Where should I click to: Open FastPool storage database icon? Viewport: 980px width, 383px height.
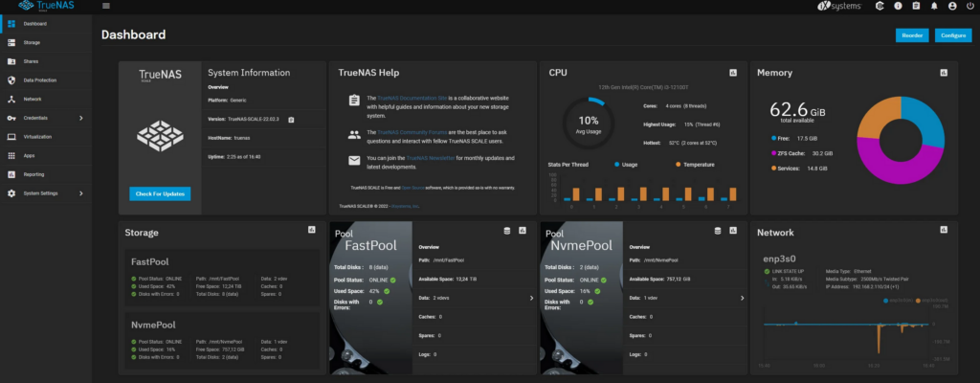[x=508, y=231]
